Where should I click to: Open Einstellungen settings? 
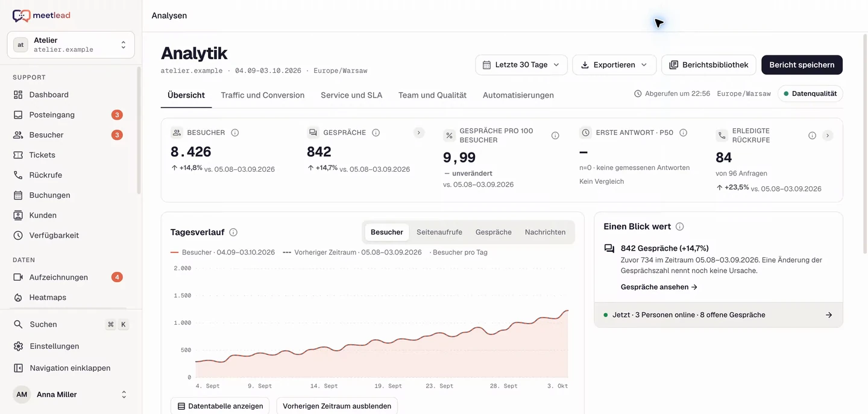click(x=71, y=346)
